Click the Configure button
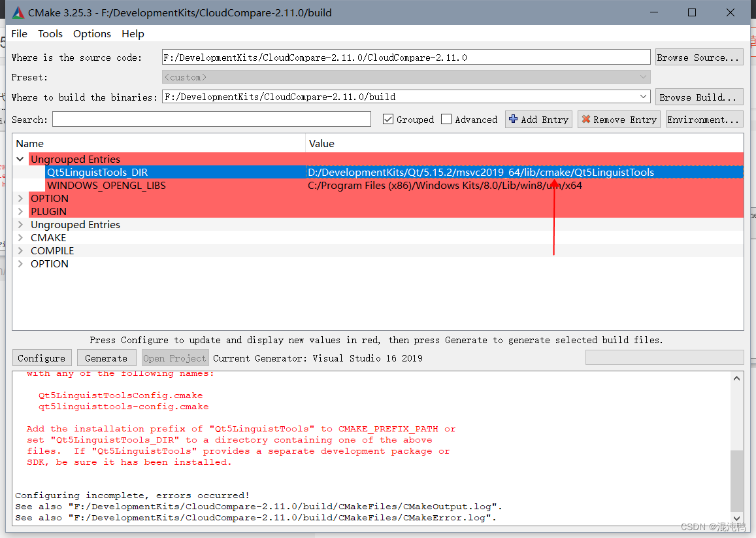The height and width of the screenshot is (538, 756). coord(42,358)
